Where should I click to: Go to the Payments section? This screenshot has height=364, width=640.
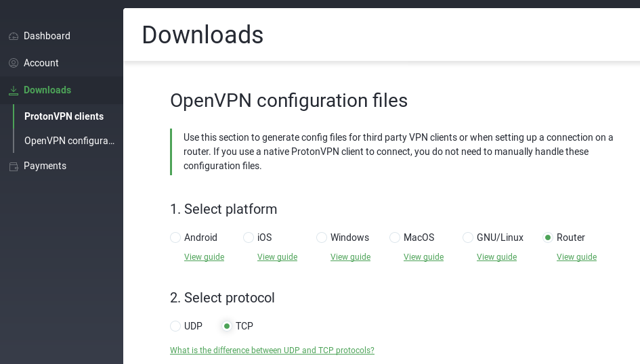[x=45, y=166]
